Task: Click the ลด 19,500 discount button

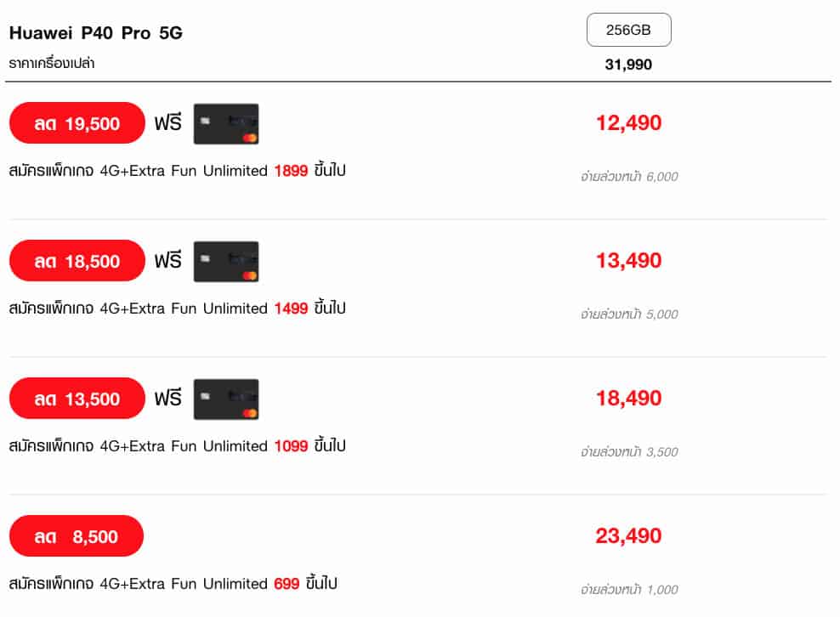Action: click(77, 123)
